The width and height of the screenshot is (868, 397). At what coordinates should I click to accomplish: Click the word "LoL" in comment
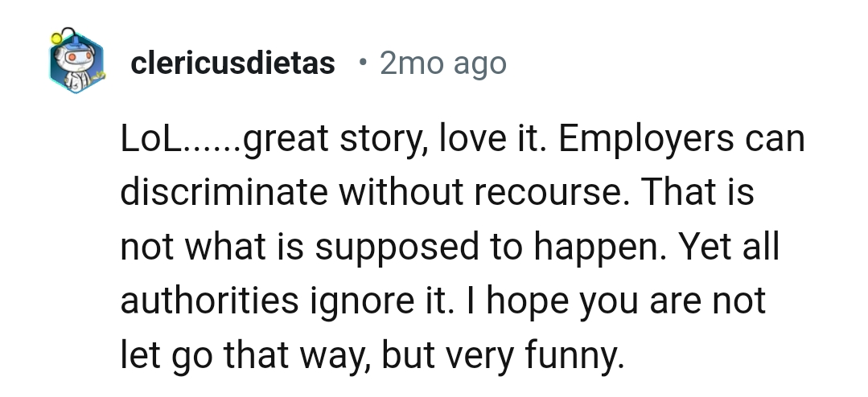coord(151,140)
